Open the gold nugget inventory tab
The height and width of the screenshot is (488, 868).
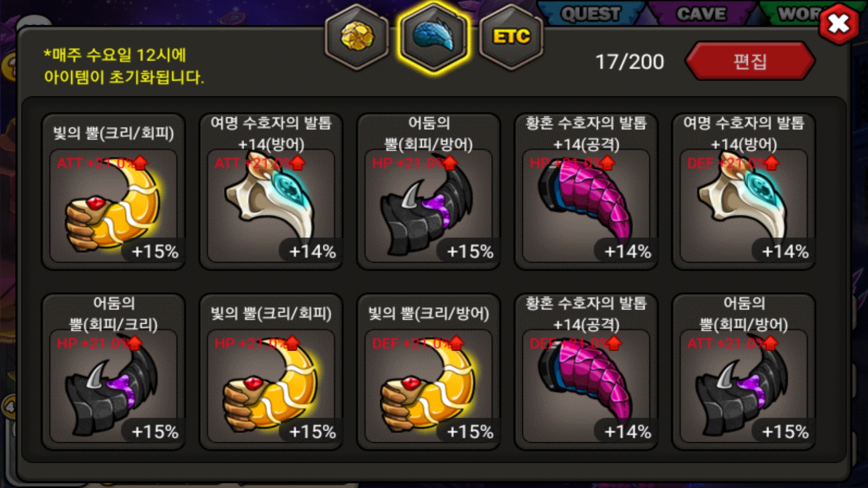357,37
